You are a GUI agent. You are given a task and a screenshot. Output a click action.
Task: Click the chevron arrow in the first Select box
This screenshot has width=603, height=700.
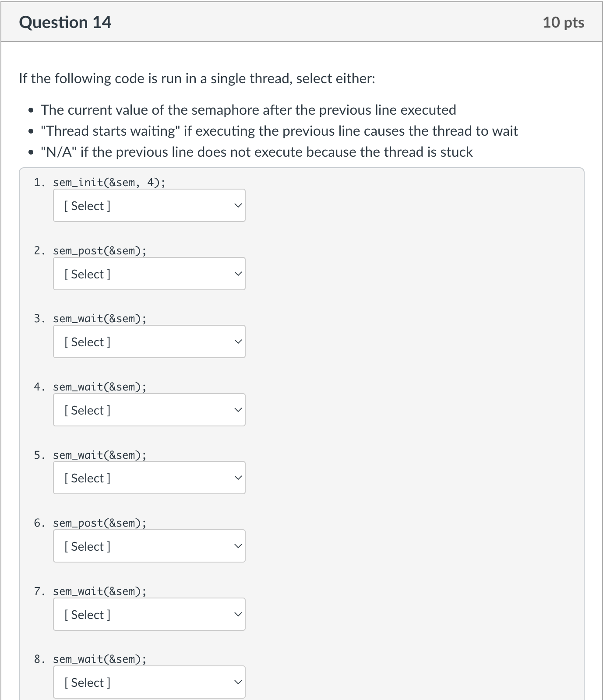point(238,205)
